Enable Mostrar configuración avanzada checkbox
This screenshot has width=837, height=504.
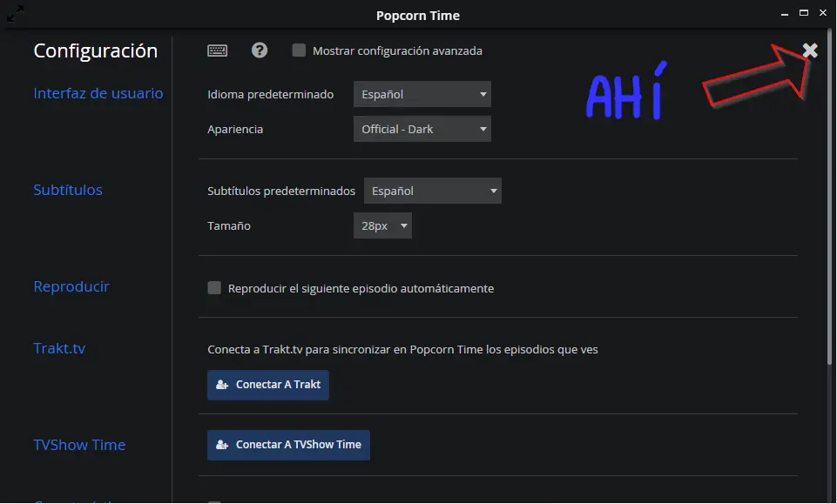tap(299, 50)
